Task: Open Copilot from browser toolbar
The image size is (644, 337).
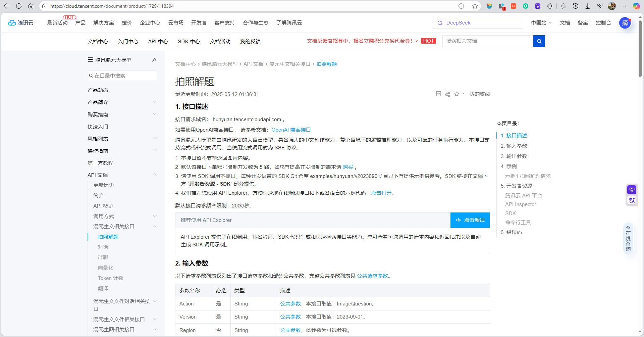Action: point(636,6)
